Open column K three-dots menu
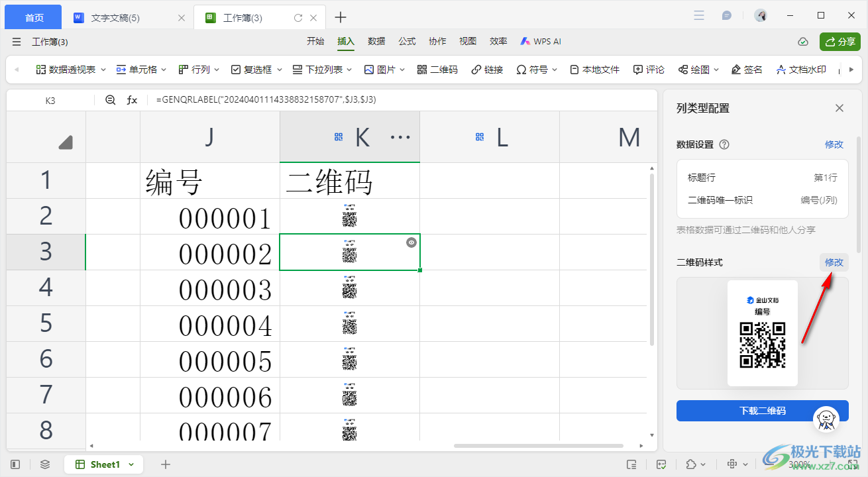The height and width of the screenshot is (477, 868). pos(400,137)
